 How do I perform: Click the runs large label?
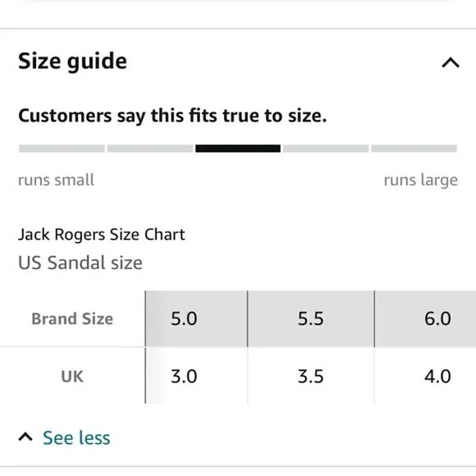[x=421, y=181]
